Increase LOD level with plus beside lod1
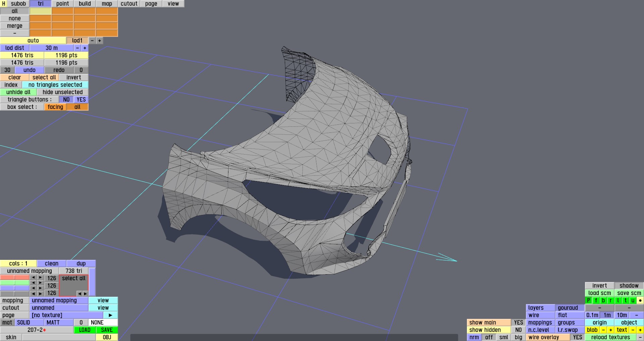644x341 pixels. 100,41
